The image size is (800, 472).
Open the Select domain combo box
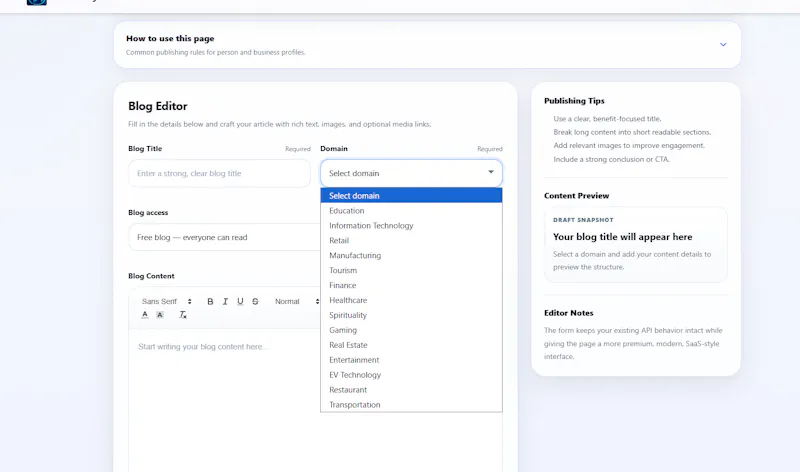pos(411,173)
